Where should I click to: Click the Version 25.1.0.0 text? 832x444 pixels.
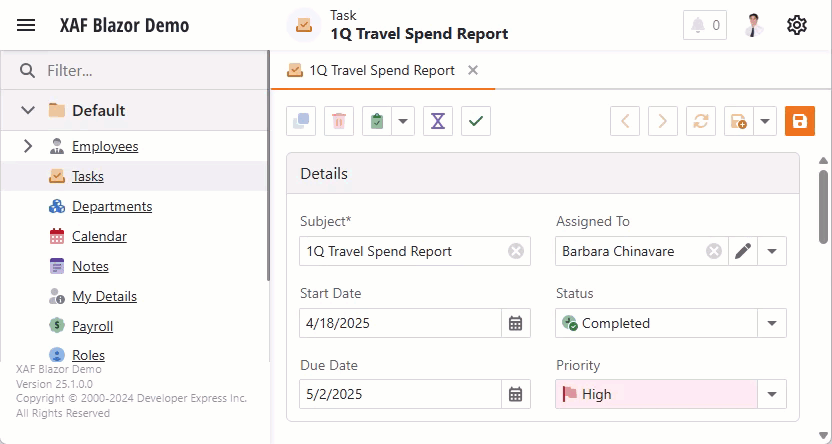click(54, 384)
